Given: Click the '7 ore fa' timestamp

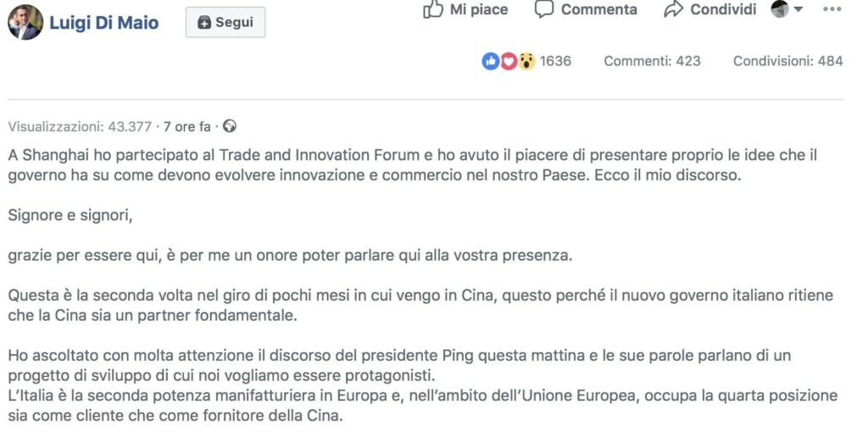Looking at the screenshot, I should [x=186, y=126].
